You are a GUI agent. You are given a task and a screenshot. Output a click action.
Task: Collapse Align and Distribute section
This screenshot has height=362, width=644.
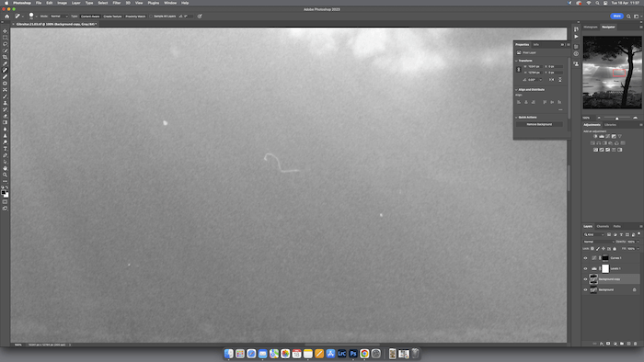tap(517, 89)
